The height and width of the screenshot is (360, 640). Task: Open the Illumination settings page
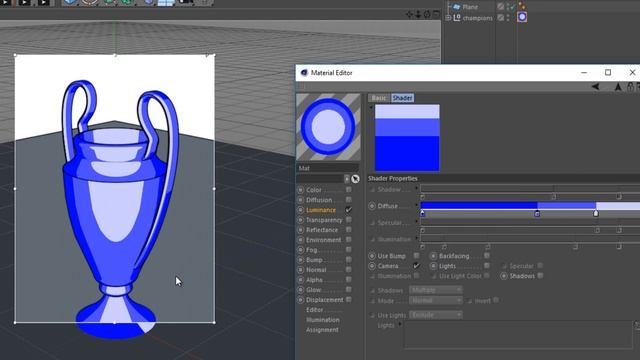322,320
